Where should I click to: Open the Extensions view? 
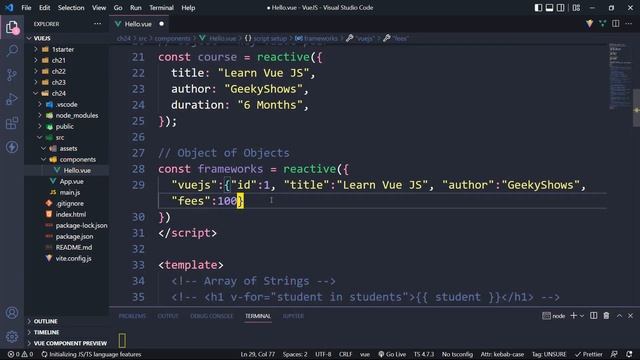tap(12, 123)
